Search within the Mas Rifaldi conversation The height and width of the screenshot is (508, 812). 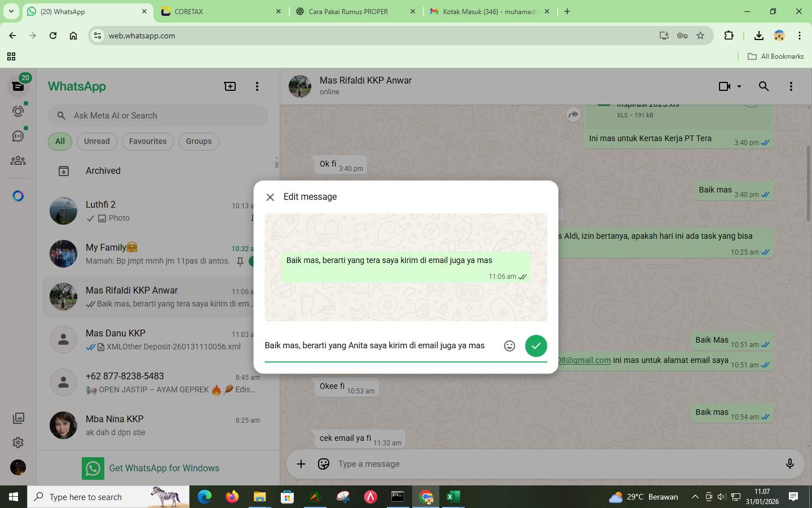point(764,86)
